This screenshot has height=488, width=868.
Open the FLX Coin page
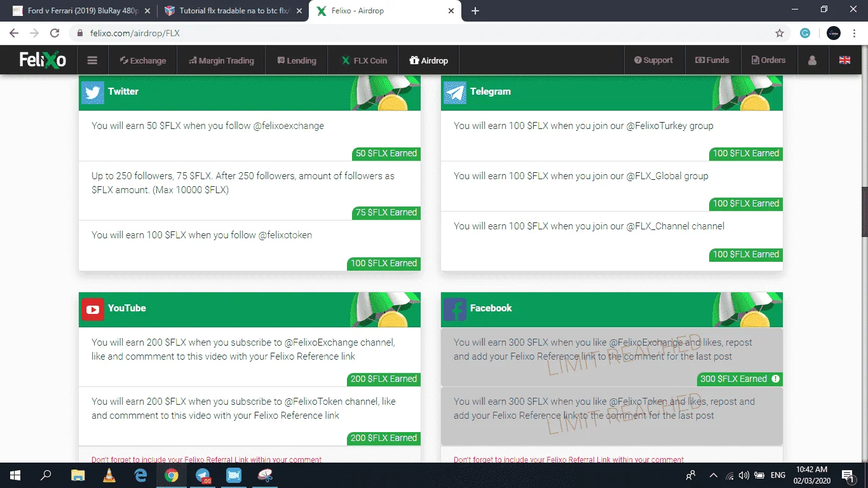click(363, 60)
